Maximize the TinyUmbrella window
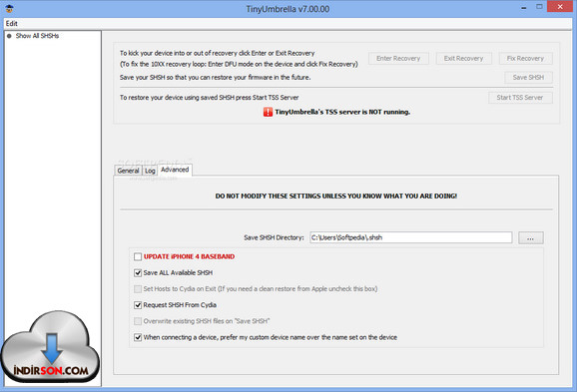This screenshot has height=392, width=577. (539, 7)
